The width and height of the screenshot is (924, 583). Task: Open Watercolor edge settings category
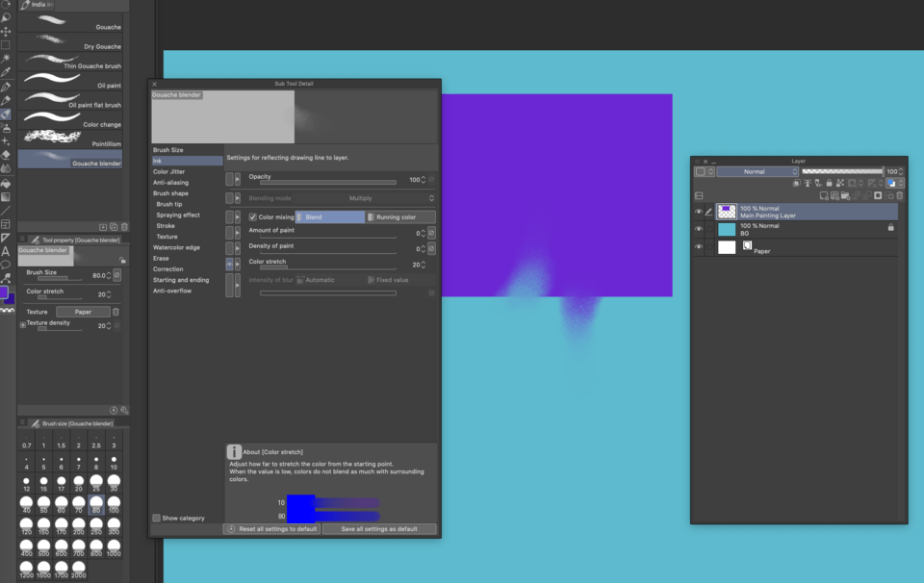coord(176,248)
